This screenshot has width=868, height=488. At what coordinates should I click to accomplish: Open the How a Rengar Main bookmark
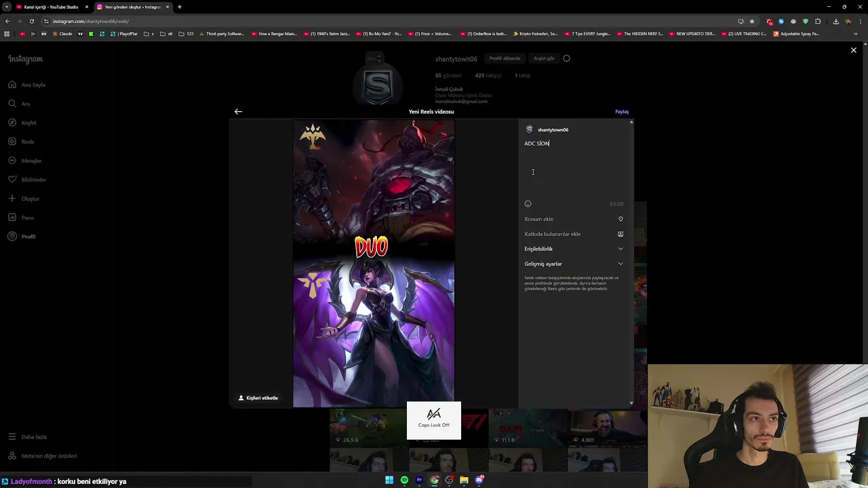point(274,34)
